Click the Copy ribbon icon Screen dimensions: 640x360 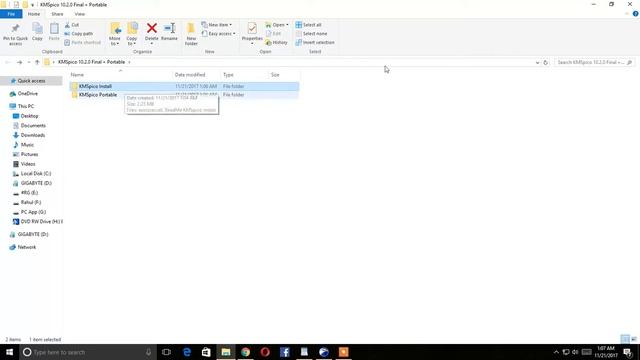[37, 32]
